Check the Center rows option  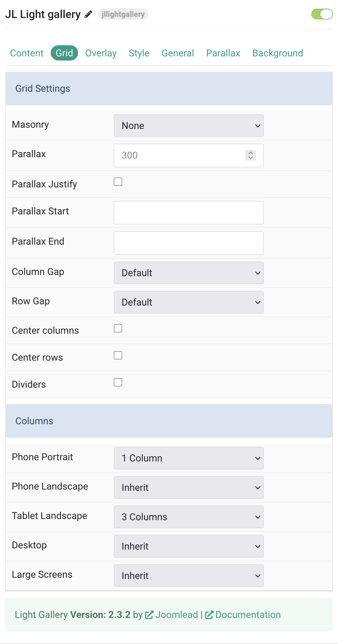118,355
